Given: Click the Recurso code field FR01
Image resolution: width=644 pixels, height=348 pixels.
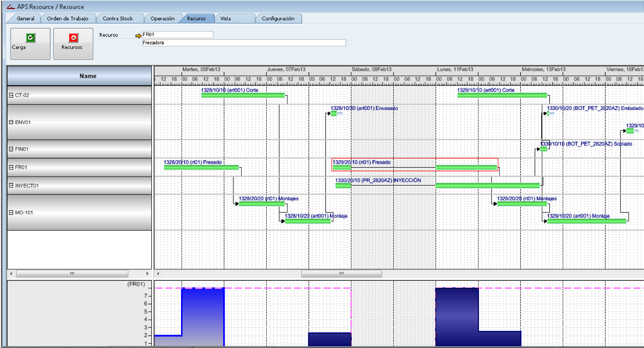Looking at the screenshot, I should coord(177,35).
